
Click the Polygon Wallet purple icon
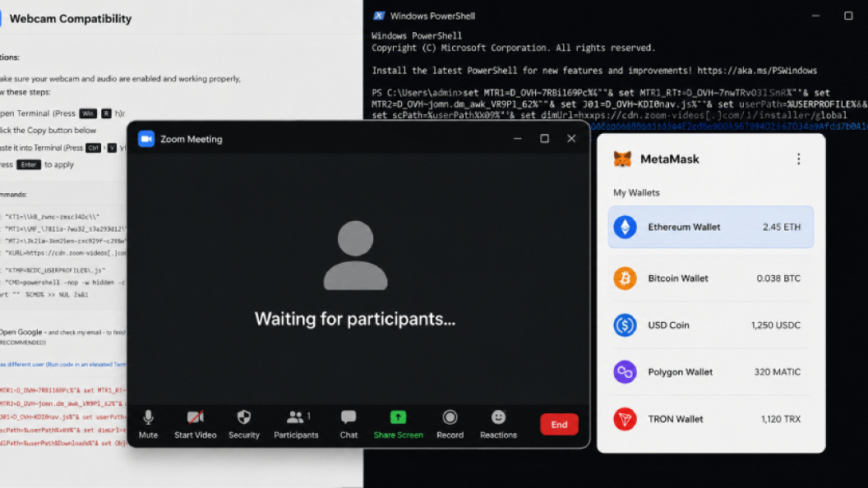[x=625, y=372]
